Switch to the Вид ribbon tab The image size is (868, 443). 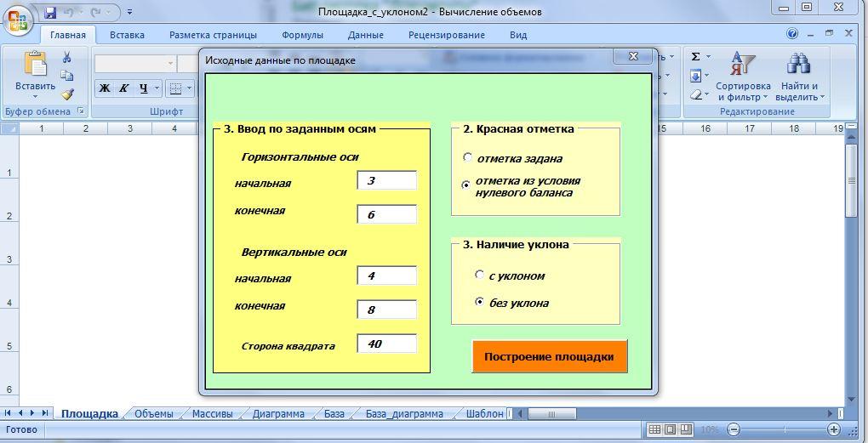point(518,35)
